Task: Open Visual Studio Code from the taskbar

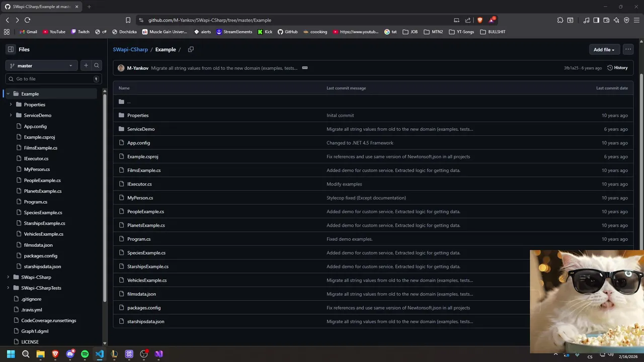Action: point(100,354)
